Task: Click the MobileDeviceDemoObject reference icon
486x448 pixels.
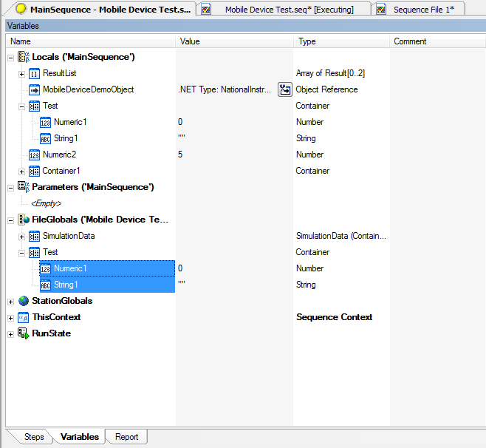Action: (x=34, y=89)
